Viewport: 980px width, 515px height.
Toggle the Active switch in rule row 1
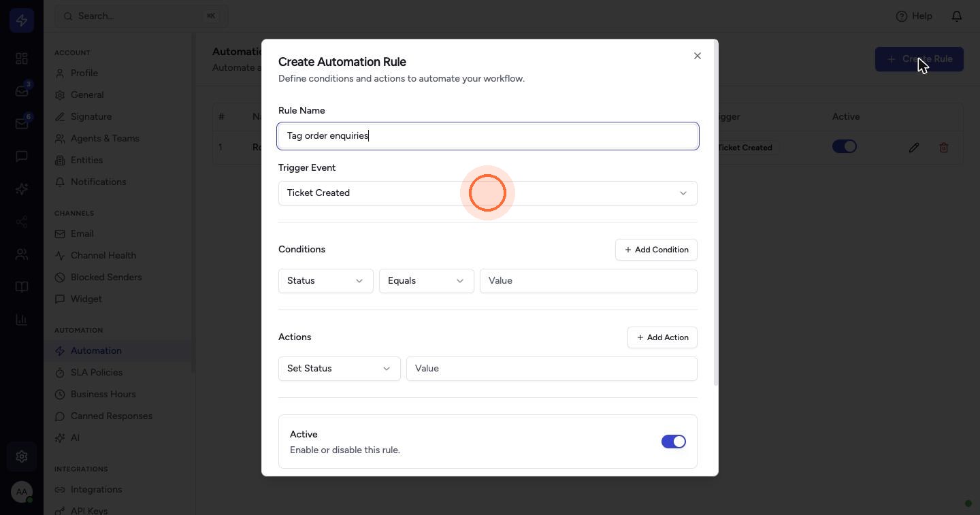[x=845, y=146]
